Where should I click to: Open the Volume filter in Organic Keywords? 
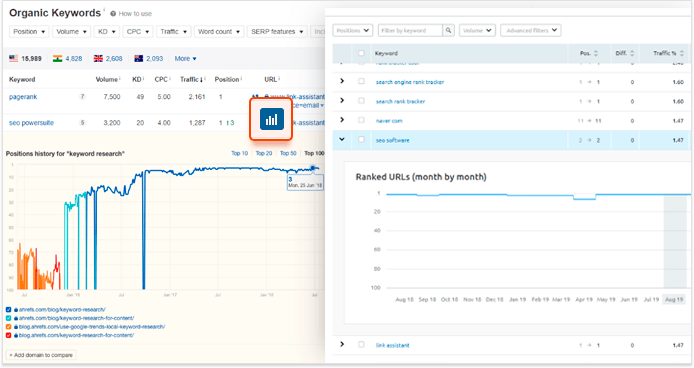coord(71,31)
